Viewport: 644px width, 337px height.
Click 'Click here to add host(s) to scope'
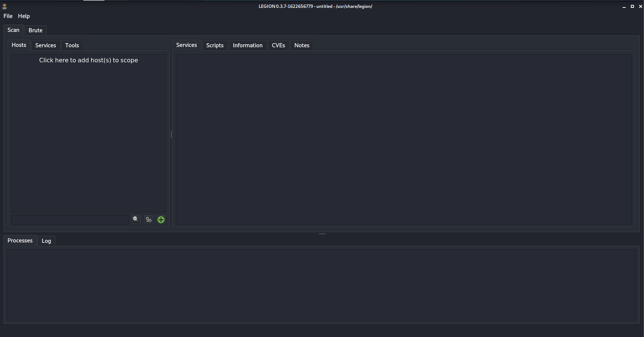tap(88, 60)
